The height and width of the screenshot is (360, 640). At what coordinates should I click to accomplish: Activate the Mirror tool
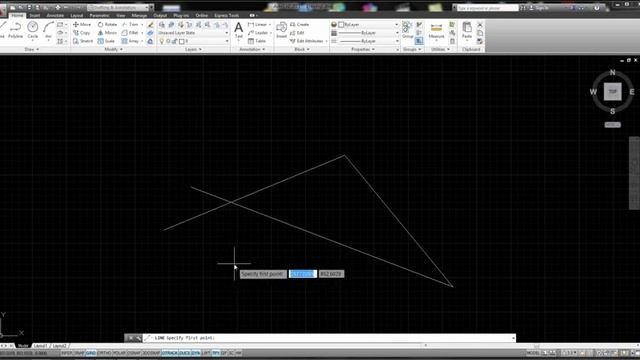point(107,33)
